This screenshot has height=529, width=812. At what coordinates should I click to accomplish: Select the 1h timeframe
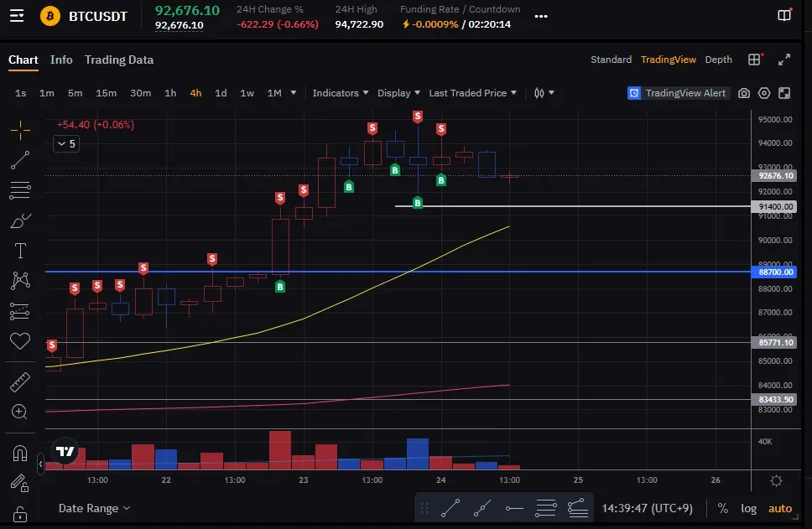170,93
